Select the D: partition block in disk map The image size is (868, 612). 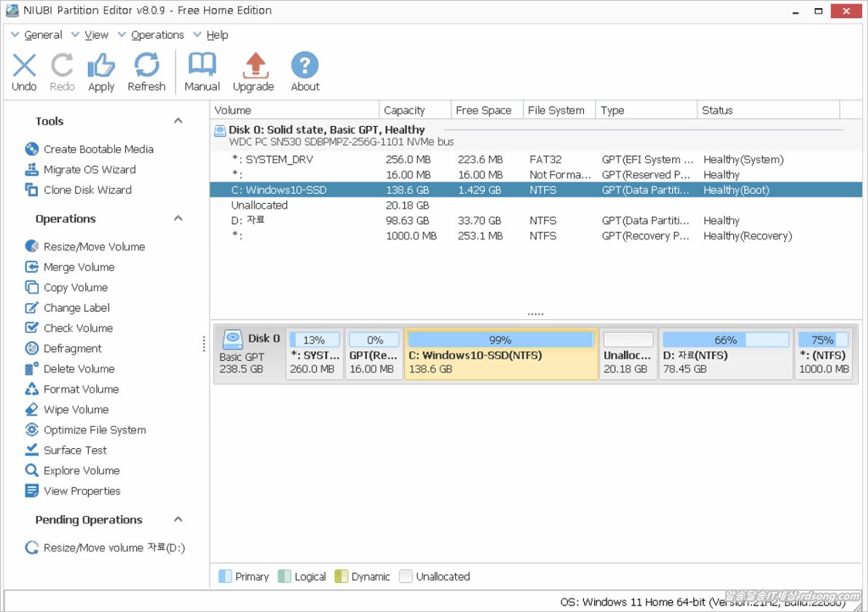point(725,355)
